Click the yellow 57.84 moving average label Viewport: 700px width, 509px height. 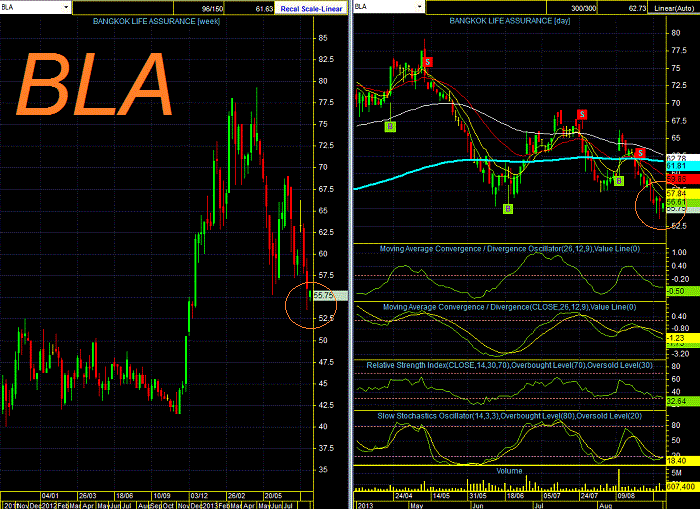(x=682, y=193)
